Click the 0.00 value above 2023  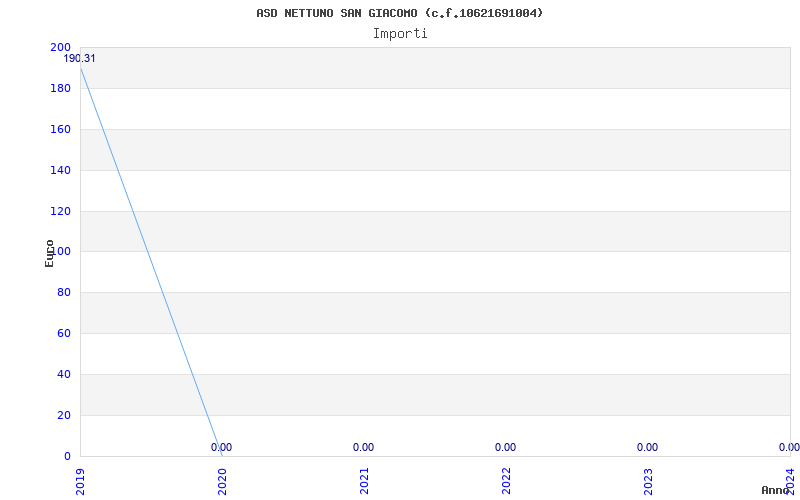(x=647, y=447)
